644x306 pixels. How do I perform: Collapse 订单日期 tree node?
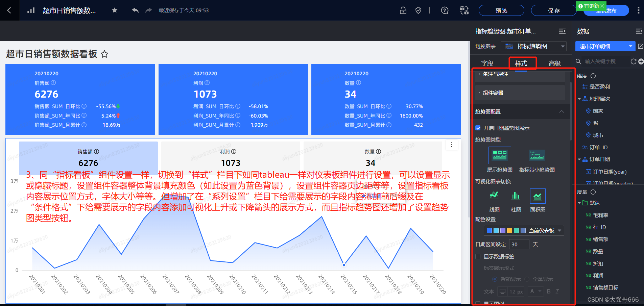point(579,159)
